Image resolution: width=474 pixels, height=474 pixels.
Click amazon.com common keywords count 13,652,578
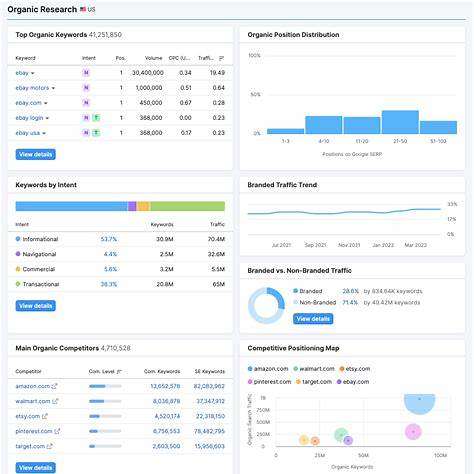(165, 386)
